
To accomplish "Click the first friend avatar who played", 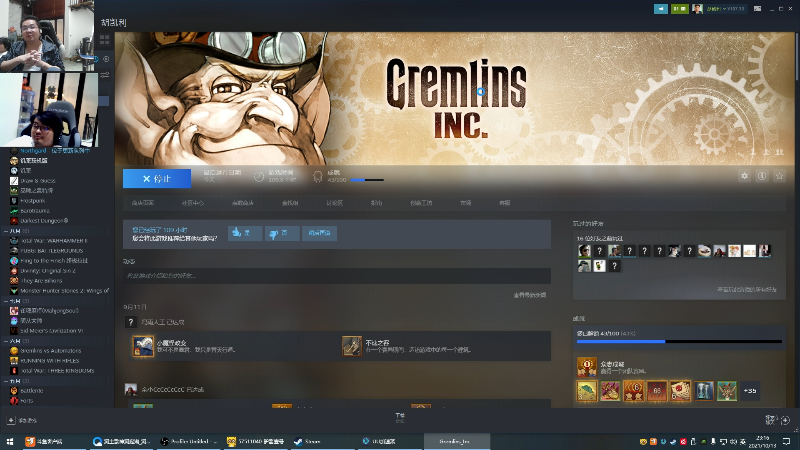I will point(584,251).
